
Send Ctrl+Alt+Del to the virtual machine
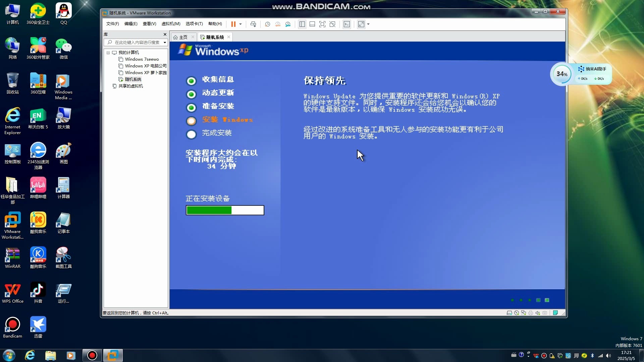[253, 24]
